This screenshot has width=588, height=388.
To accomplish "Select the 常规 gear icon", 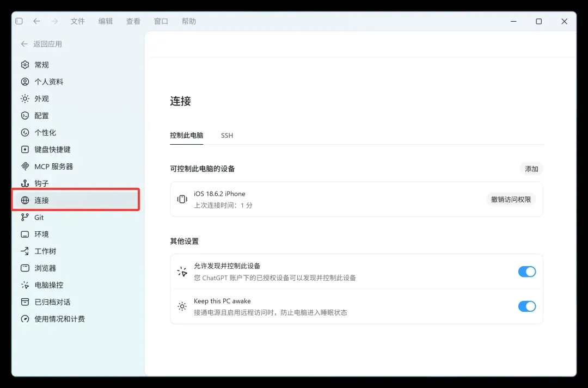I will point(24,65).
